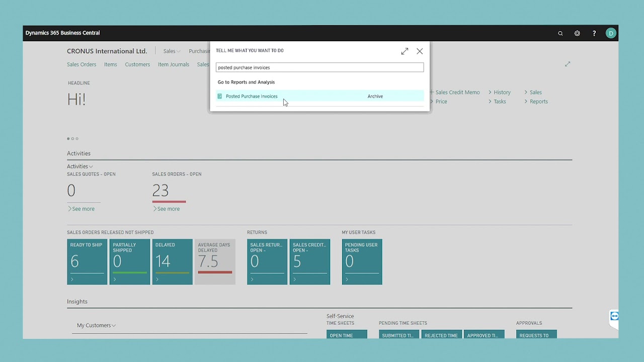Open the Sales Credit Memos - Open tile

pos(310,262)
